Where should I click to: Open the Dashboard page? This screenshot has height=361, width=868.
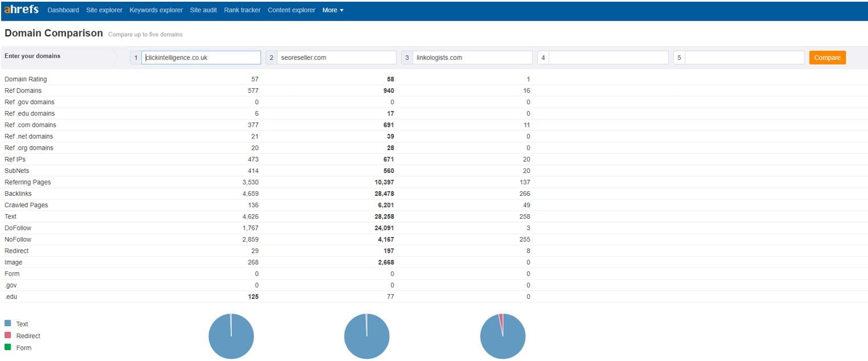[x=63, y=10]
